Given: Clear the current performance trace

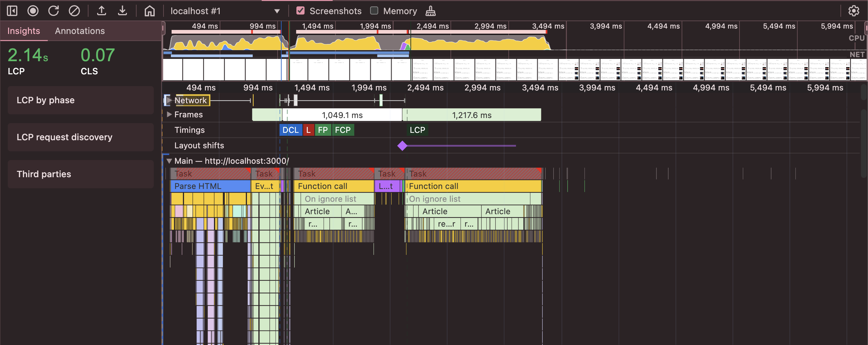Looking at the screenshot, I should pyautogui.click(x=74, y=11).
